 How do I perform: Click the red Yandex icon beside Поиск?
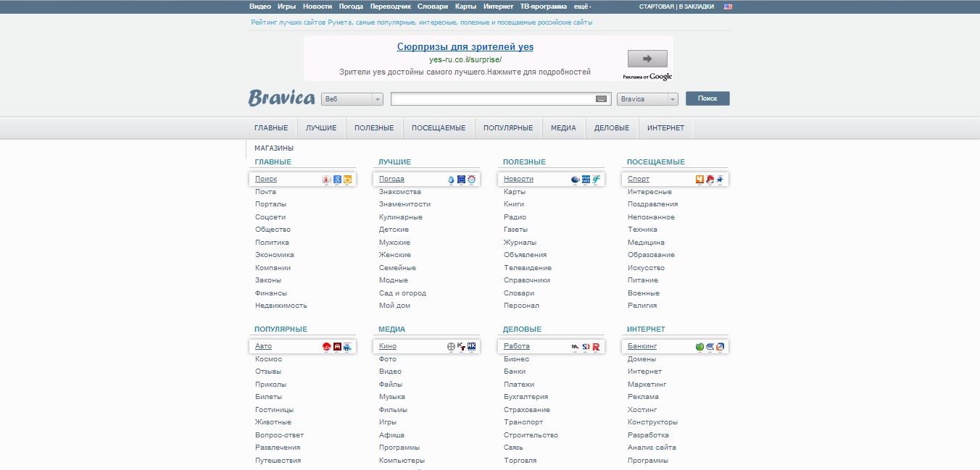coord(327,180)
